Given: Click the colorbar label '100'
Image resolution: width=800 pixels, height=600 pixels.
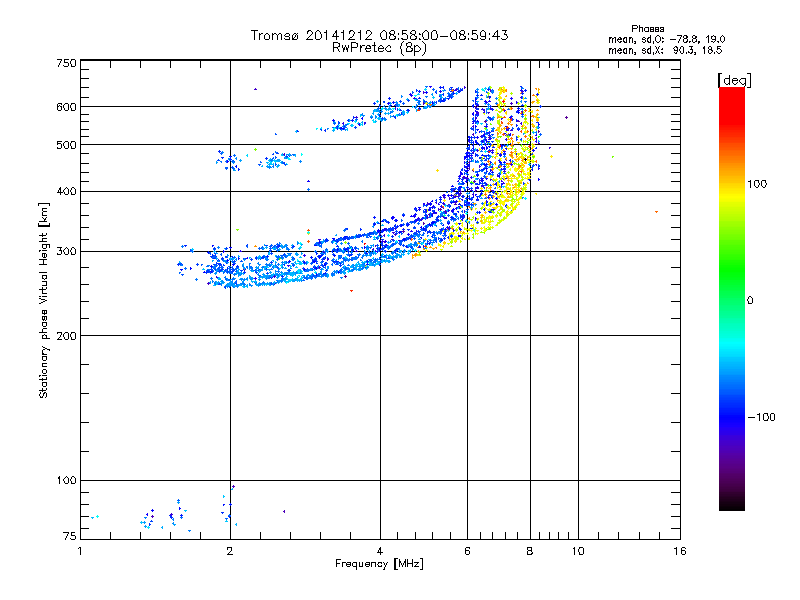Looking at the screenshot, I should click(757, 184).
